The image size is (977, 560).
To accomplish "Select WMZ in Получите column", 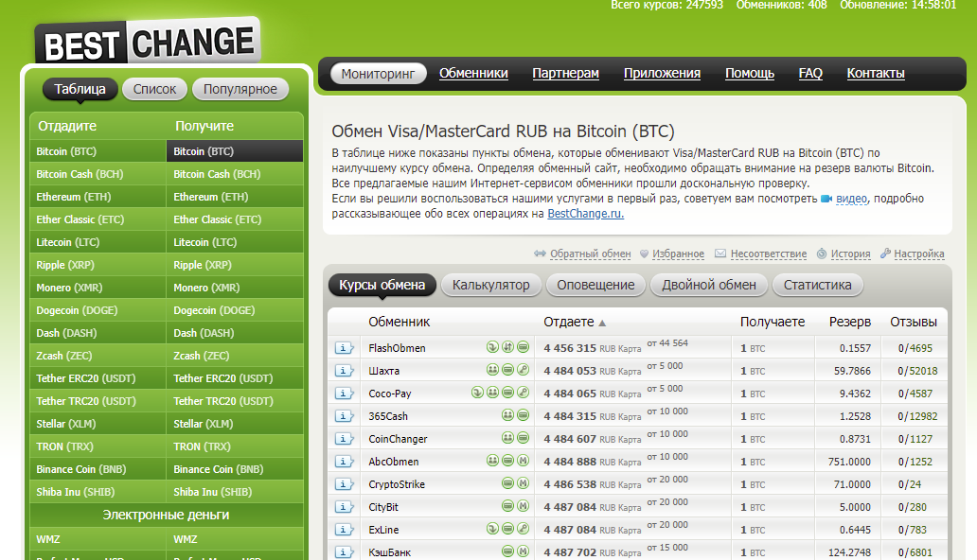I will 235,539.
